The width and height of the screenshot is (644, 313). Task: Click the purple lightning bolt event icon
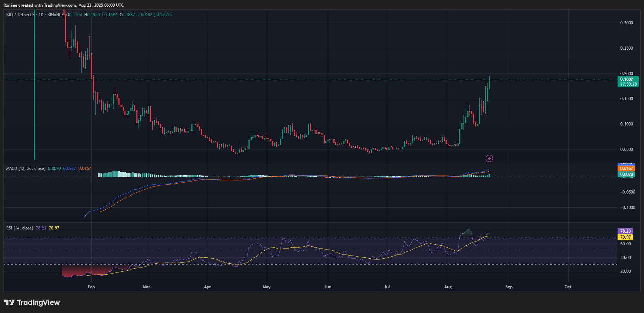pyautogui.click(x=489, y=159)
